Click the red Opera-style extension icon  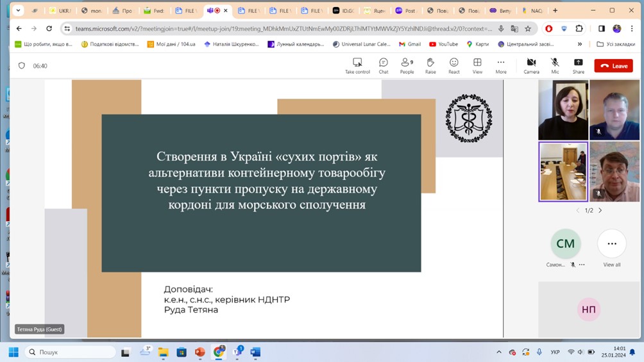(x=548, y=28)
